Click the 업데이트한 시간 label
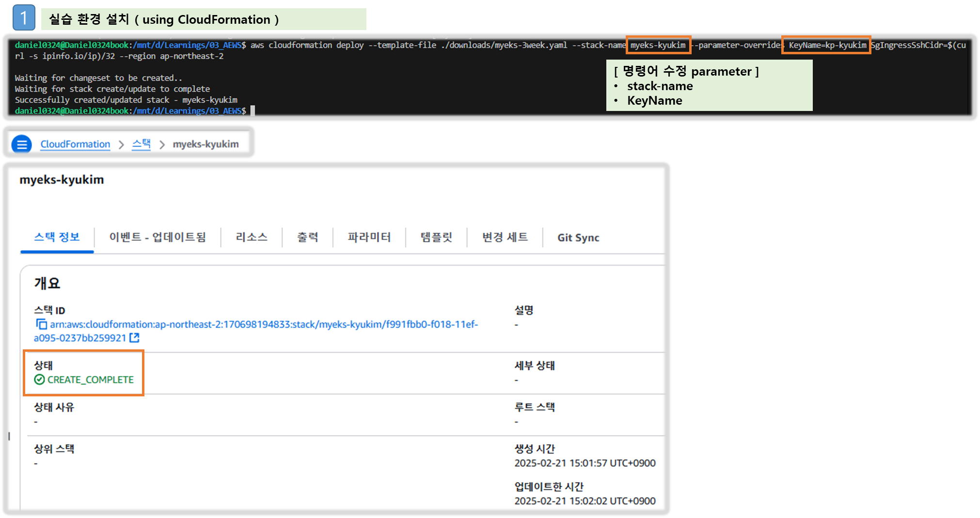 click(549, 487)
